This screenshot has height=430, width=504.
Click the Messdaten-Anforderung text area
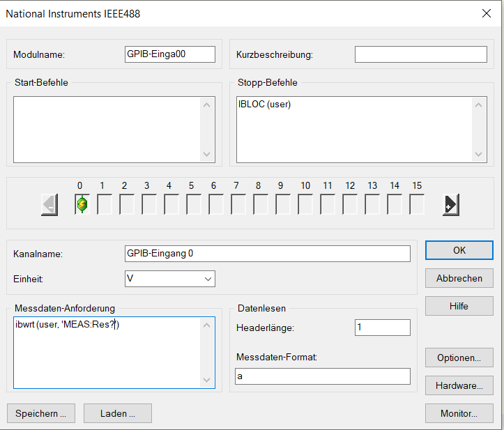click(x=114, y=353)
